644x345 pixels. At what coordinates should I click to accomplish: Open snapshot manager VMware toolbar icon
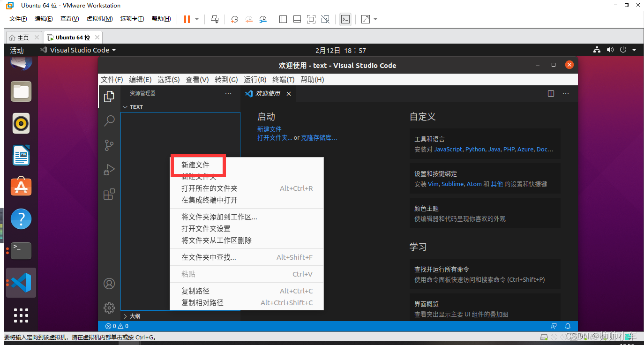pyautogui.click(x=263, y=19)
